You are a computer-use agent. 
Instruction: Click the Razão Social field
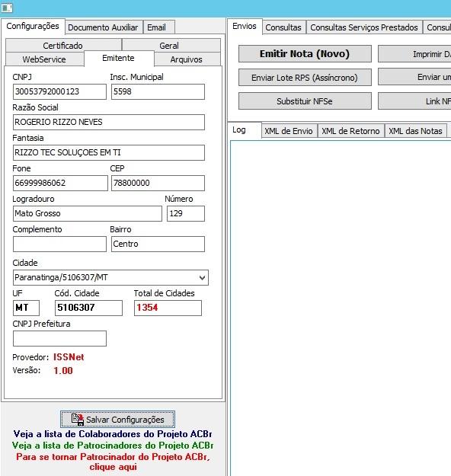109,122
